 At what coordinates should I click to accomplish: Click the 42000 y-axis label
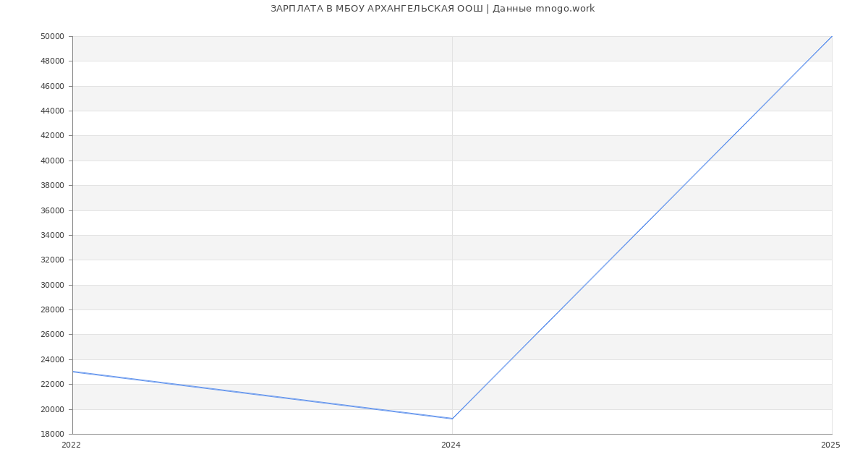pyautogui.click(x=53, y=136)
